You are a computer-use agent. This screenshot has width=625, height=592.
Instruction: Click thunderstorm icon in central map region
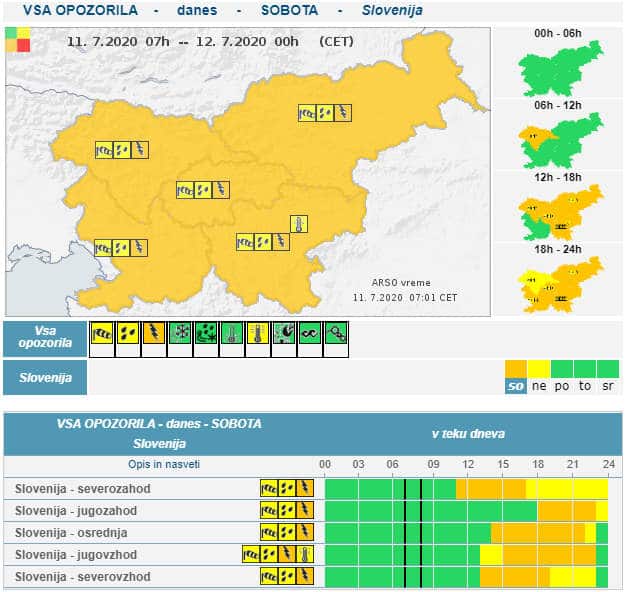[221, 190]
